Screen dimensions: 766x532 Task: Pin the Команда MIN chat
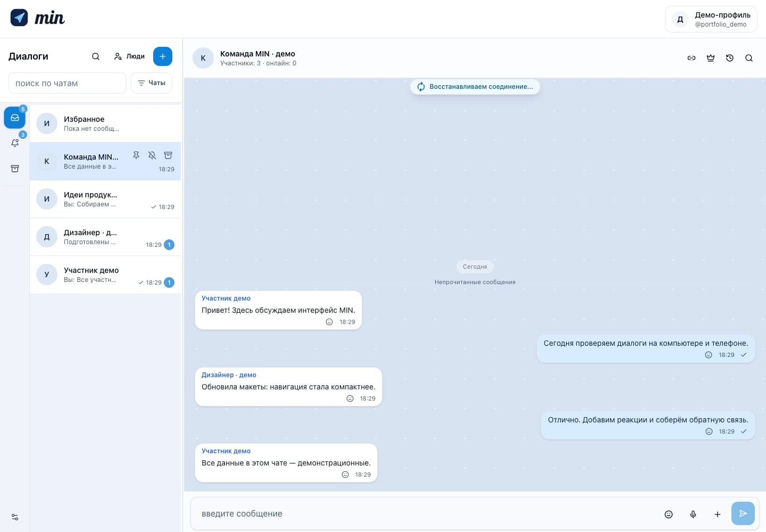(136, 155)
